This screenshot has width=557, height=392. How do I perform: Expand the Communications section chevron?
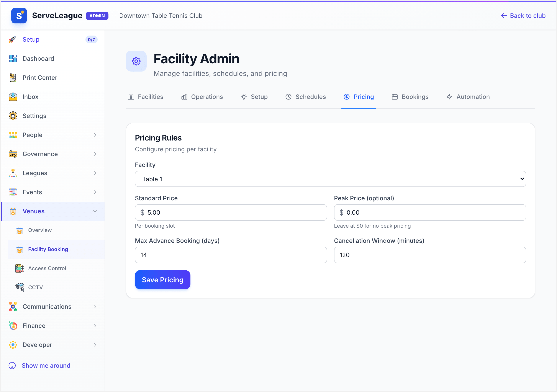[x=95, y=307]
